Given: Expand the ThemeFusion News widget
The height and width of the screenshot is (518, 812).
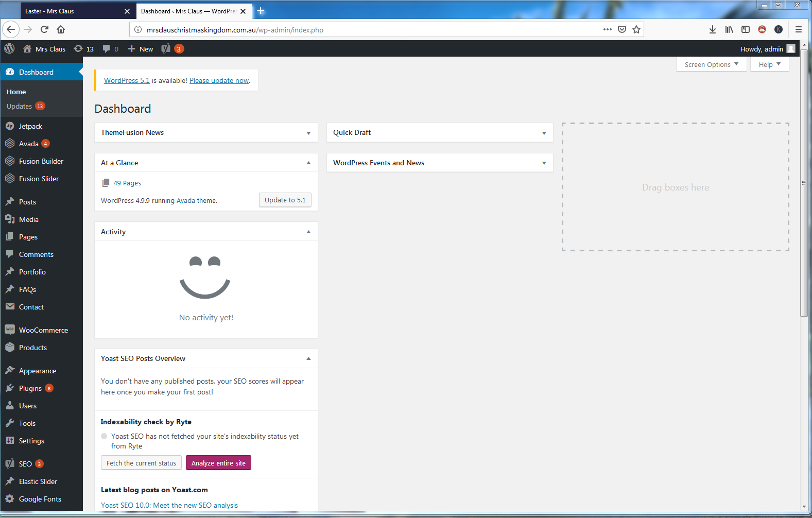Looking at the screenshot, I should click(308, 133).
